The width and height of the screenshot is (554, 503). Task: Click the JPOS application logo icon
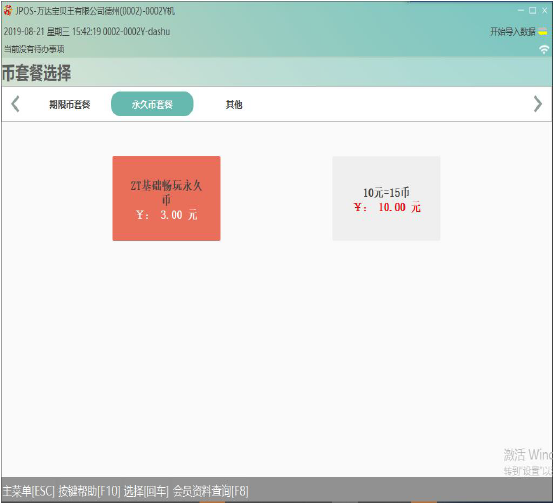[8, 11]
